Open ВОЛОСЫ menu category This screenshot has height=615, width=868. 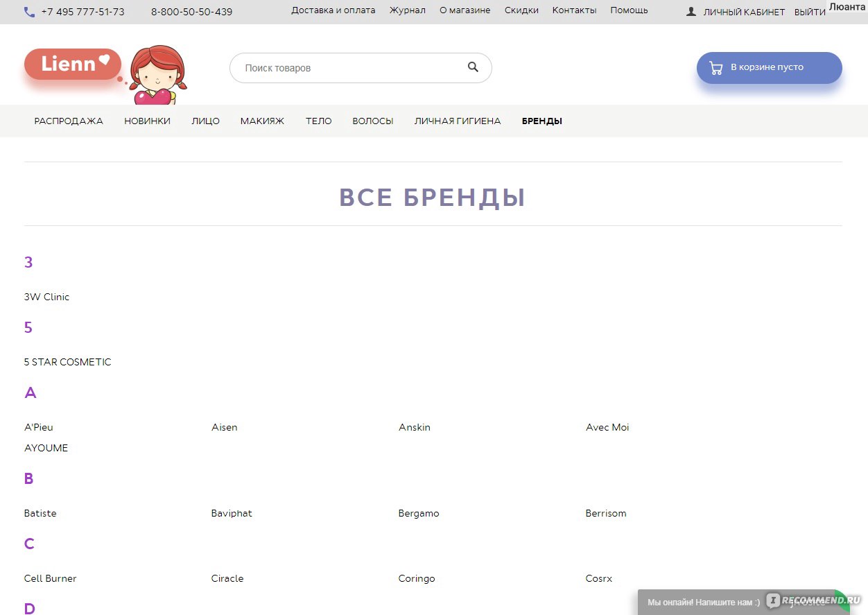pyautogui.click(x=373, y=121)
